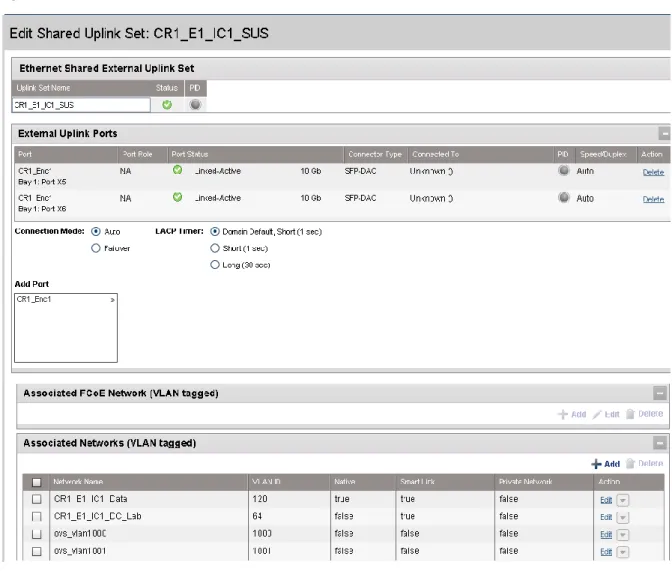Check the CR1_E1_IC1_Data network row
Viewport: 672px width, 571px height.
point(37,499)
